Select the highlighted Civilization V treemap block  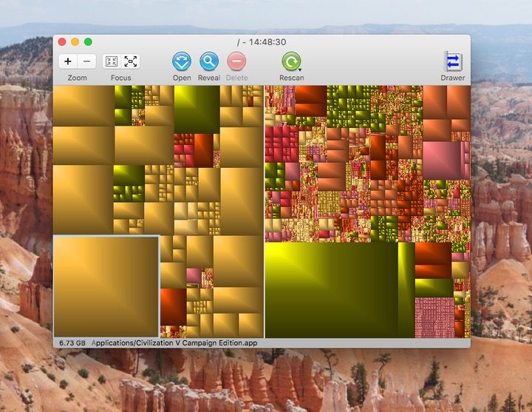coord(106,286)
